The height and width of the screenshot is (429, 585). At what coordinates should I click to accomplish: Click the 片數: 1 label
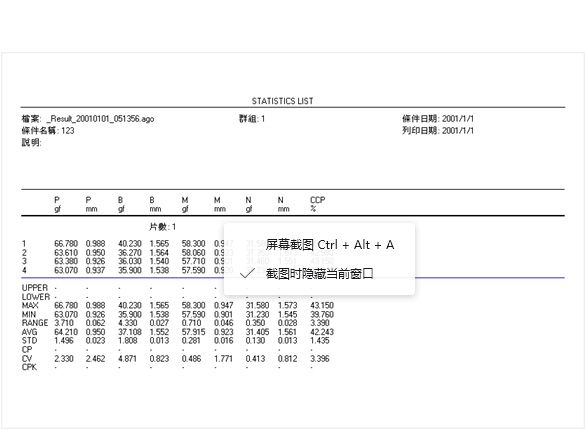(x=162, y=227)
